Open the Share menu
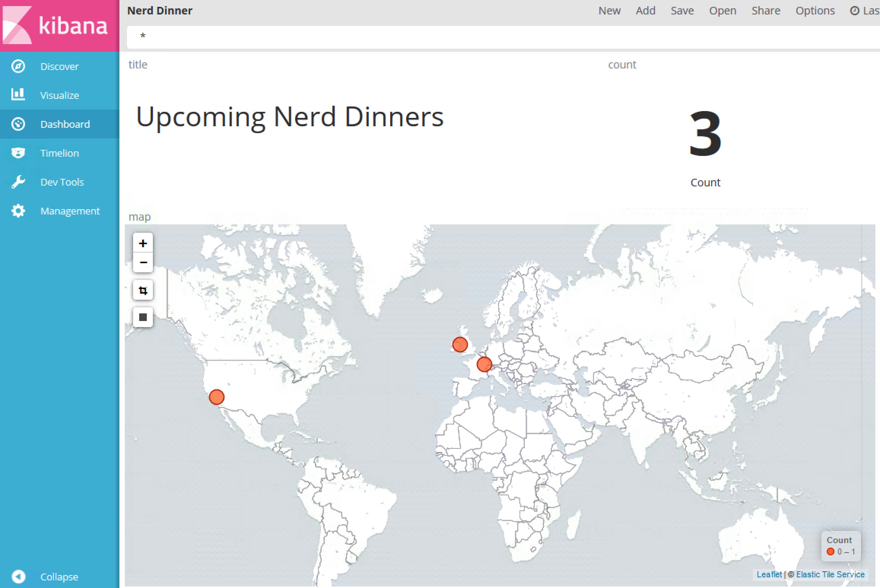The width and height of the screenshot is (880, 588). point(766,10)
